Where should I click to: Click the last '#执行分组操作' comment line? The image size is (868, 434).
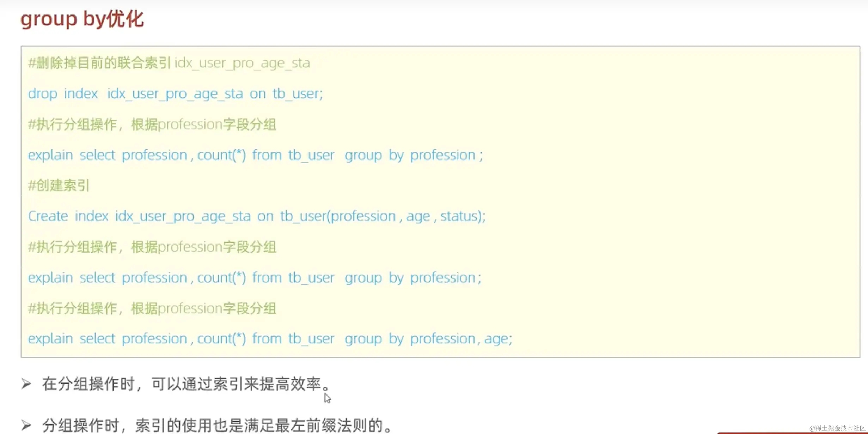coord(152,308)
